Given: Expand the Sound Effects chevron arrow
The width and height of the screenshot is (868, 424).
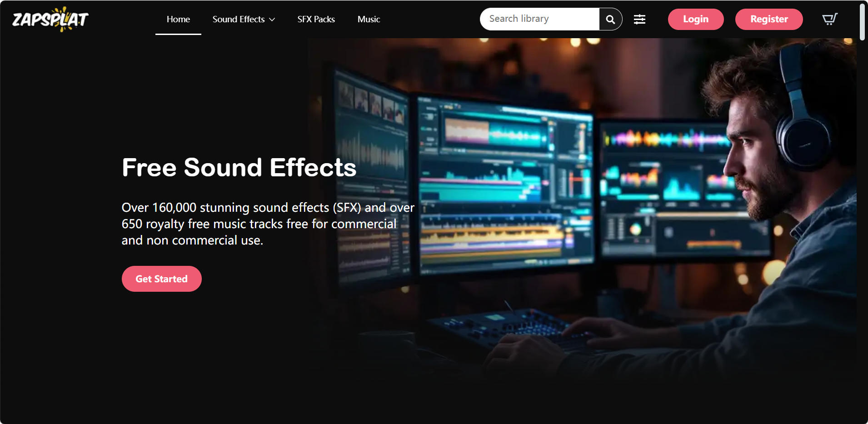Looking at the screenshot, I should (x=272, y=20).
